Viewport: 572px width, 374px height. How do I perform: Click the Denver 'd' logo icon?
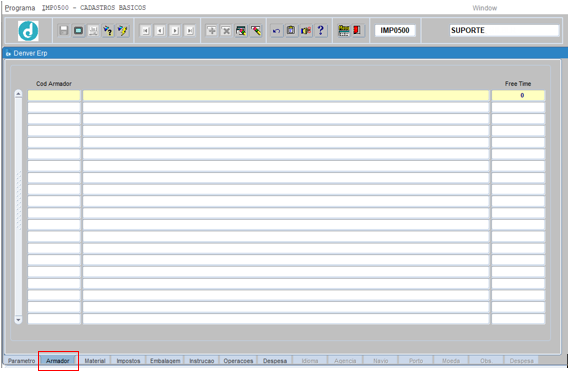pos(28,31)
